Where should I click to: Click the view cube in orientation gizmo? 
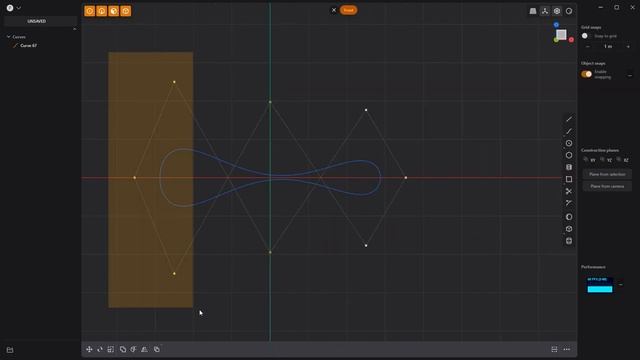coord(562,35)
